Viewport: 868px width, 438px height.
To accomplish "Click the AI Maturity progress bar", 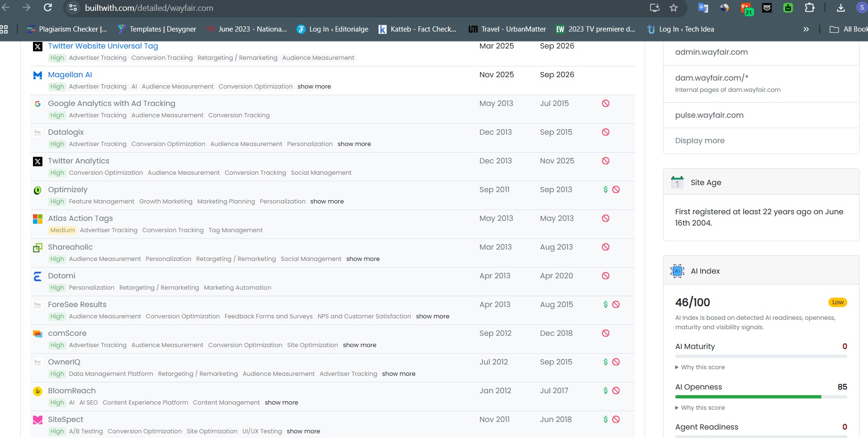I will (761, 357).
